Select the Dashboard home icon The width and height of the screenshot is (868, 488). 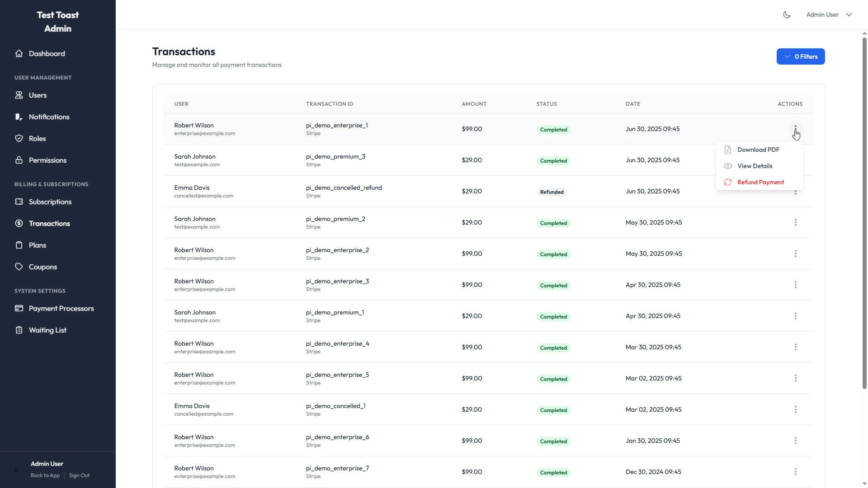coord(19,53)
